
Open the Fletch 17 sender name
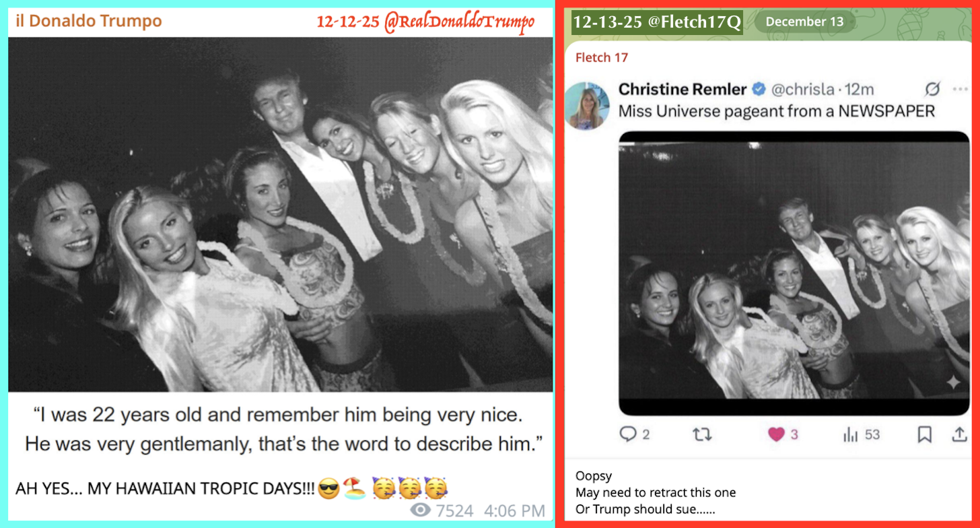(602, 58)
